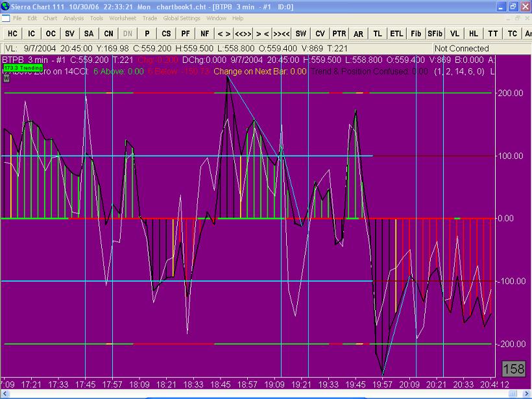Click the gray 158 box on chart
The image size is (532, 399).
click(x=514, y=369)
